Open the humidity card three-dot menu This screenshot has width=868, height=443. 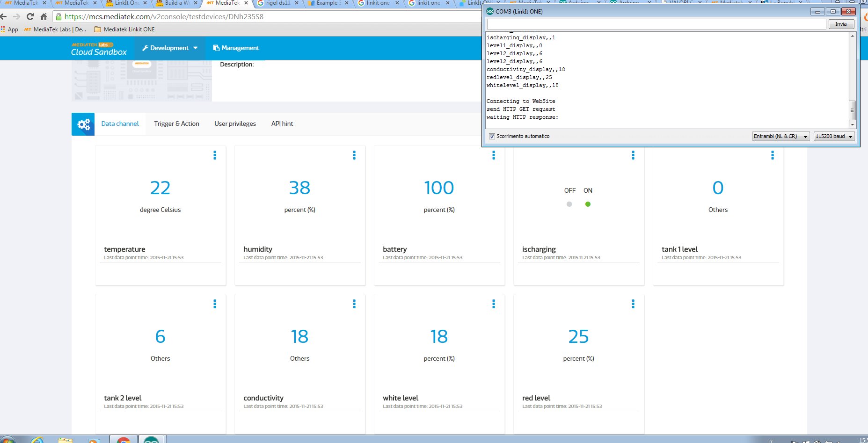pyautogui.click(x=354, y=155)
